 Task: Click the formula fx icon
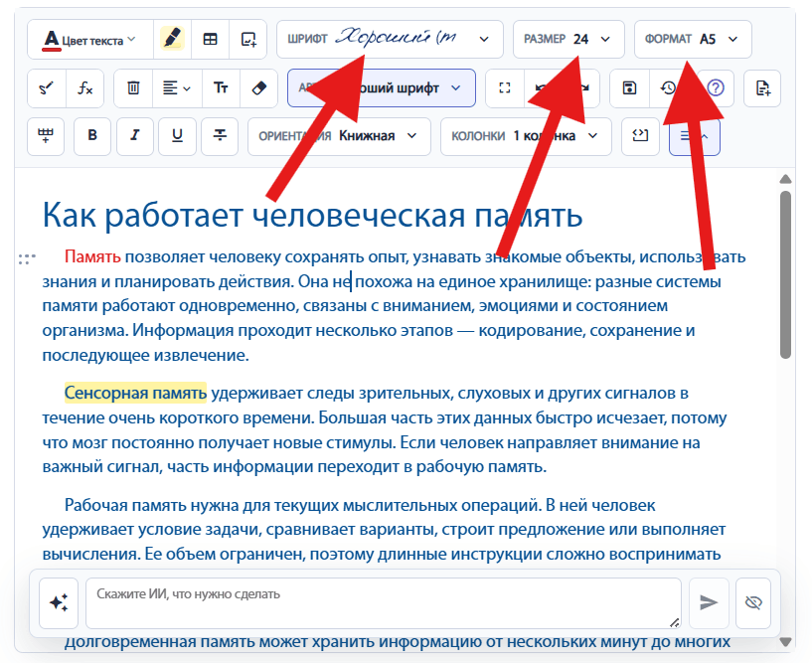(x=84, y=88)
